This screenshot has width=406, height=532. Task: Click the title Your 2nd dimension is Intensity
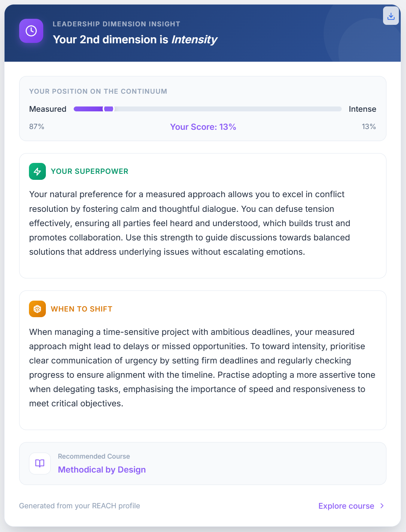pos(135,40)
